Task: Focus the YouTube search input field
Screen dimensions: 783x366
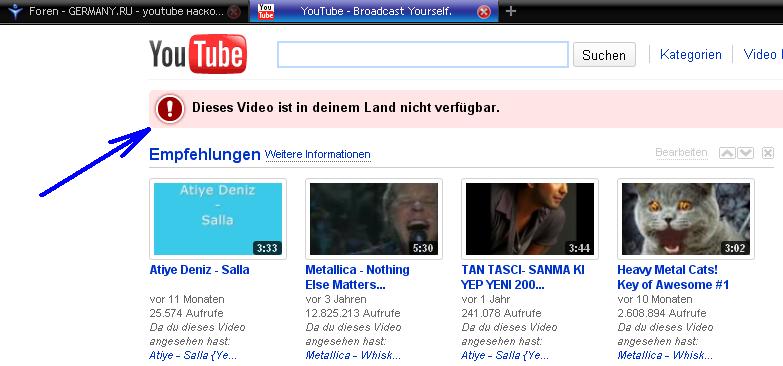Action: (x=422, y=54)
